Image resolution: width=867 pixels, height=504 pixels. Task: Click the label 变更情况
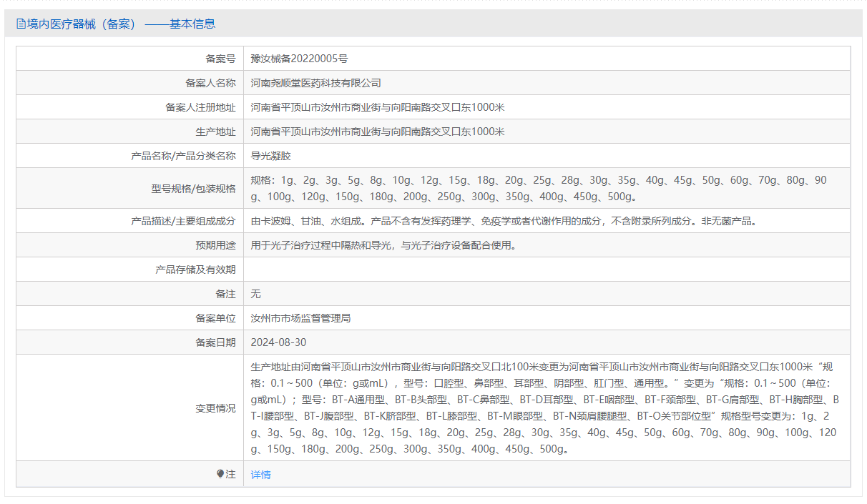click(215, 407)
